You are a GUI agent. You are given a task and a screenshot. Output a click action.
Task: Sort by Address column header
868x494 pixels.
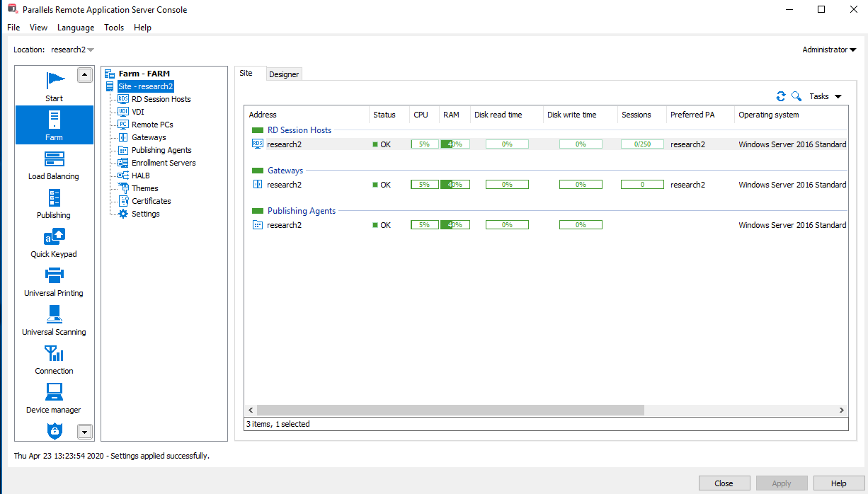[307, 115]
